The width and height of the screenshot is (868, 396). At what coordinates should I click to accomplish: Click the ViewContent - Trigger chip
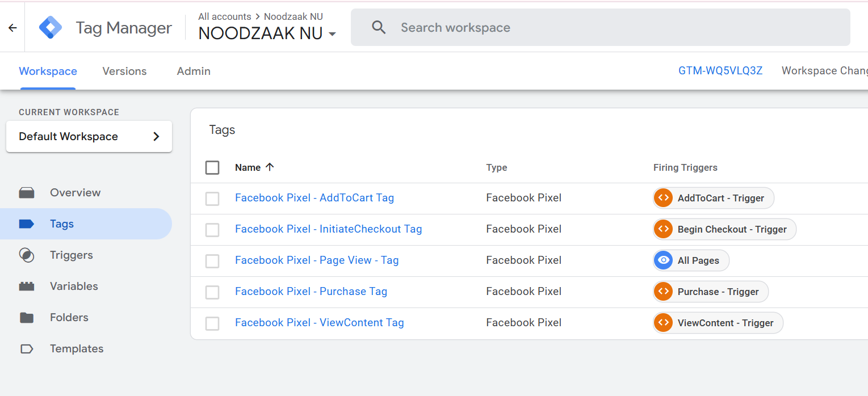pyautogui.click(x=718, y=323)
